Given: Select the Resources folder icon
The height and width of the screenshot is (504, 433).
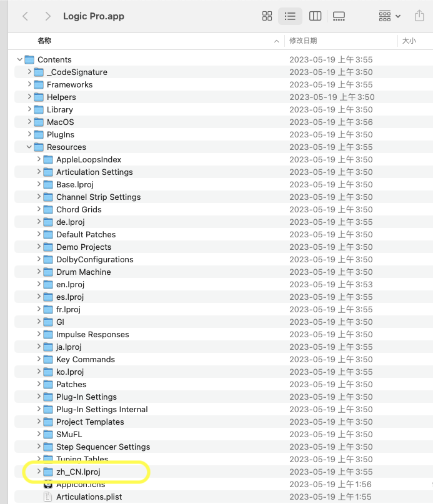Looking at the screenshot, I should (39, 147).
